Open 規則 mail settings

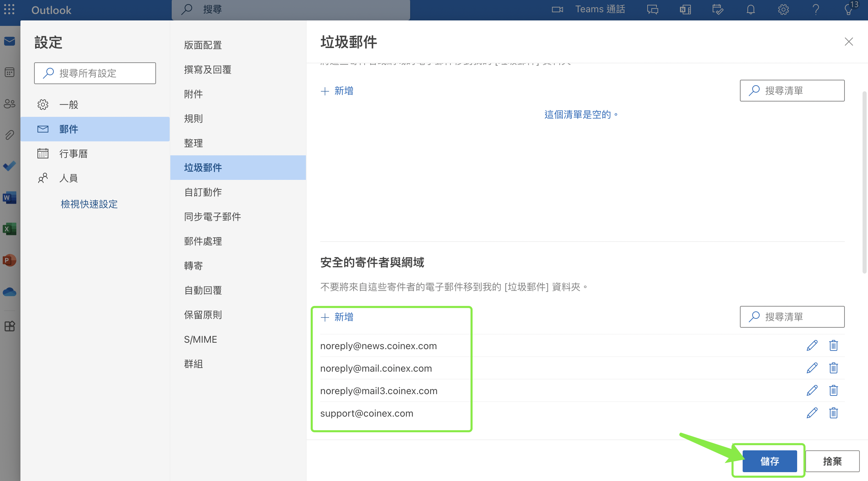[x=238, y=119]
